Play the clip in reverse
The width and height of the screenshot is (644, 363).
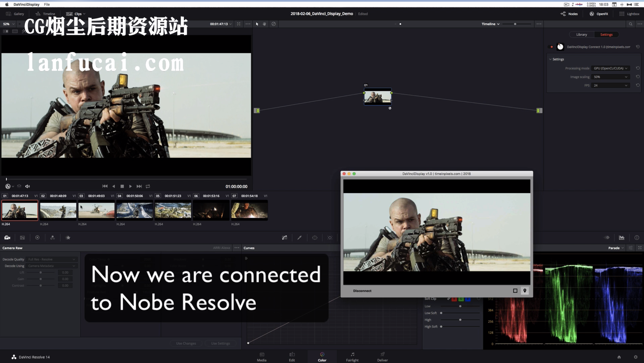[x=114, y=186]
